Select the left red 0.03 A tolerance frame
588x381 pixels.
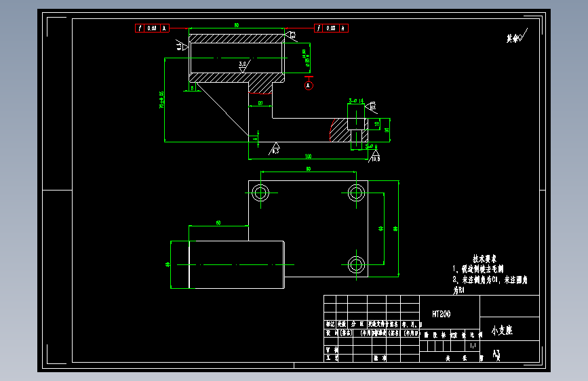click(152, 28)
